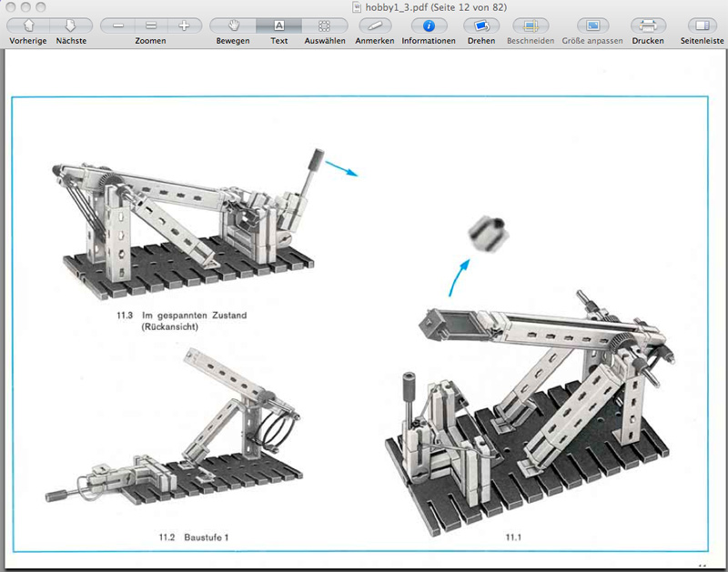Image resolution: width=728 pixels, height=572 pixels.
Task: Open the Informationen inspector
Action: tap(429, 25)
